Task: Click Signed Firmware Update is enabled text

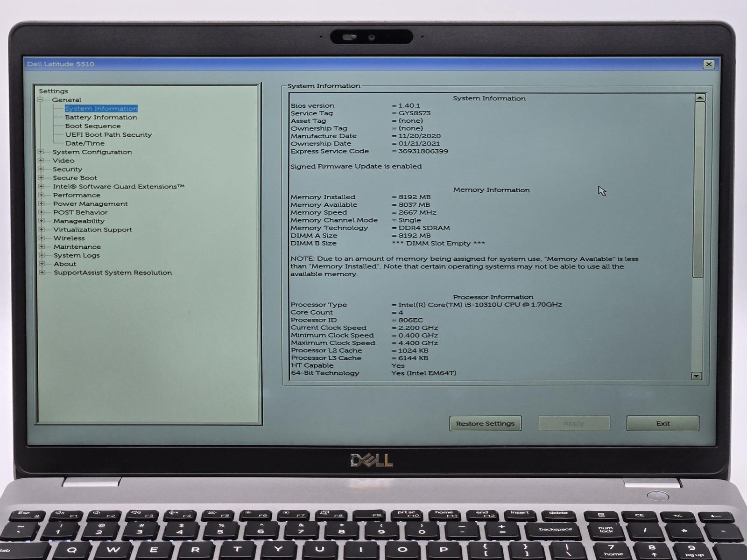Action: click(x=356, y=167)
